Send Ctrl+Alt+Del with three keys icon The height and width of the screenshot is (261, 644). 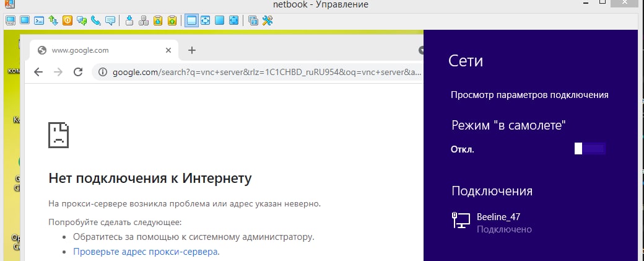(x=144, y=20)
